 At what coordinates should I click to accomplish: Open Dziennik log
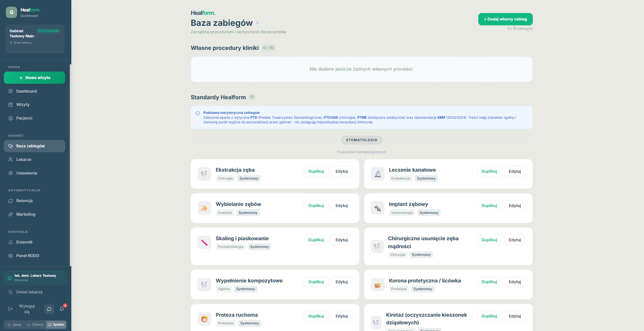pos(34,242)
